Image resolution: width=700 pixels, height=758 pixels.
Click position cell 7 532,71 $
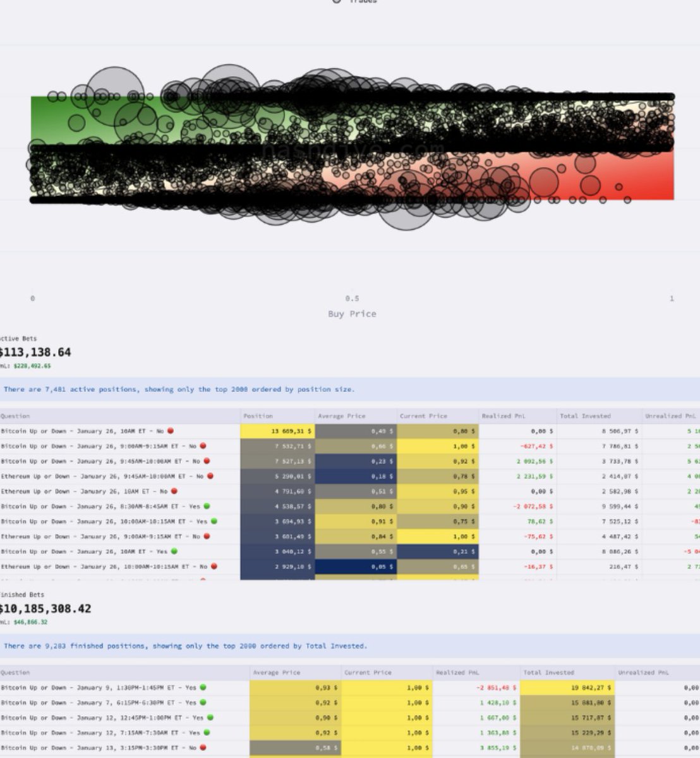[277, 447]
